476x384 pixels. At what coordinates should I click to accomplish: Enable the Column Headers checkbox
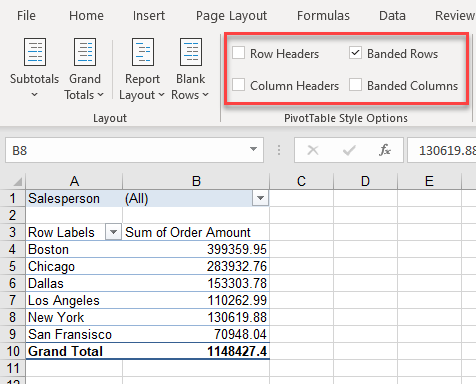239,85
